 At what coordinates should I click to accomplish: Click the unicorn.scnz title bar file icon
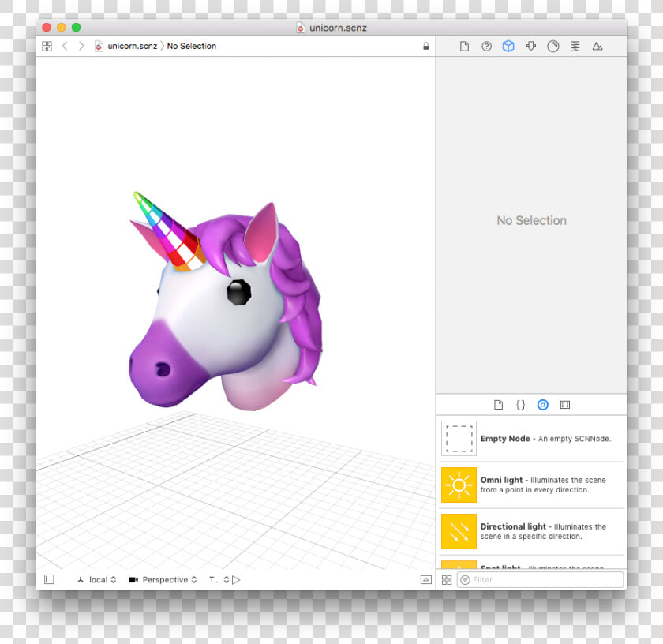click(300, 28)
